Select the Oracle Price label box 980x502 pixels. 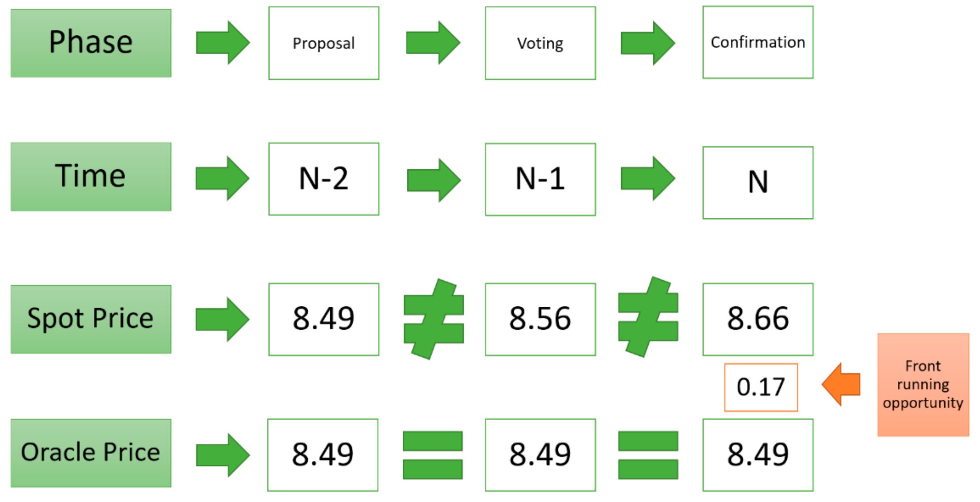pos(91,453)
